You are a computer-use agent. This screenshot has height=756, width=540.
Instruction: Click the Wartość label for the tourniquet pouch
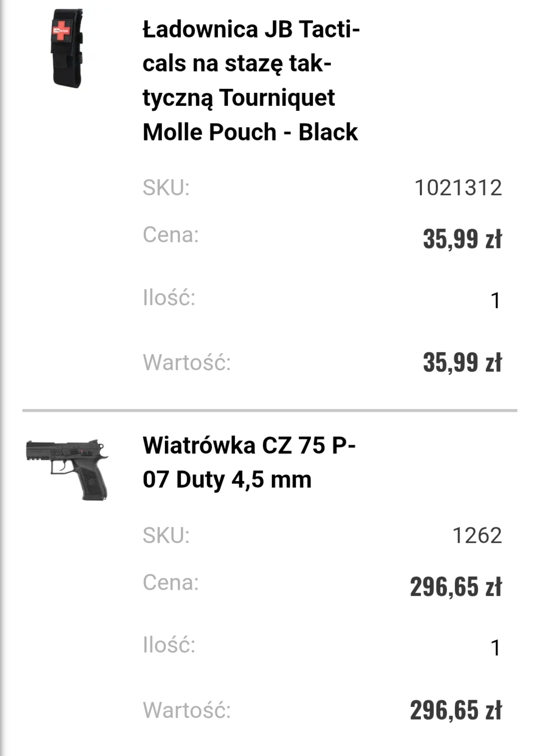tap(186, 362)
